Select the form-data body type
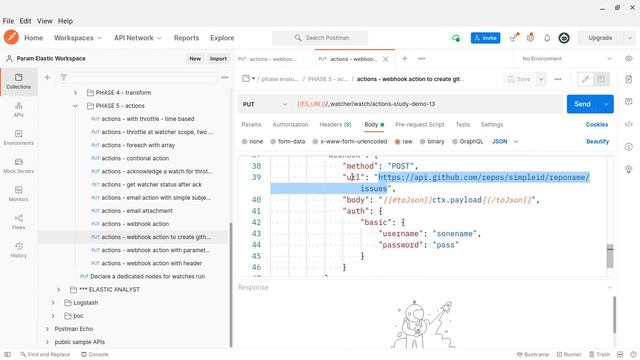This screenshot has height=360, width=640. (287, 142)
